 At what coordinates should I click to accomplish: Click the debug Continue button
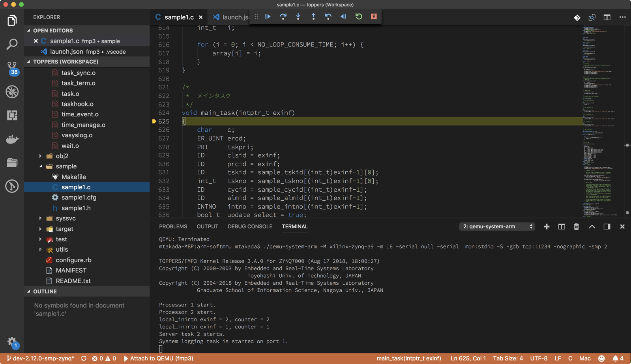pos(268,17)
